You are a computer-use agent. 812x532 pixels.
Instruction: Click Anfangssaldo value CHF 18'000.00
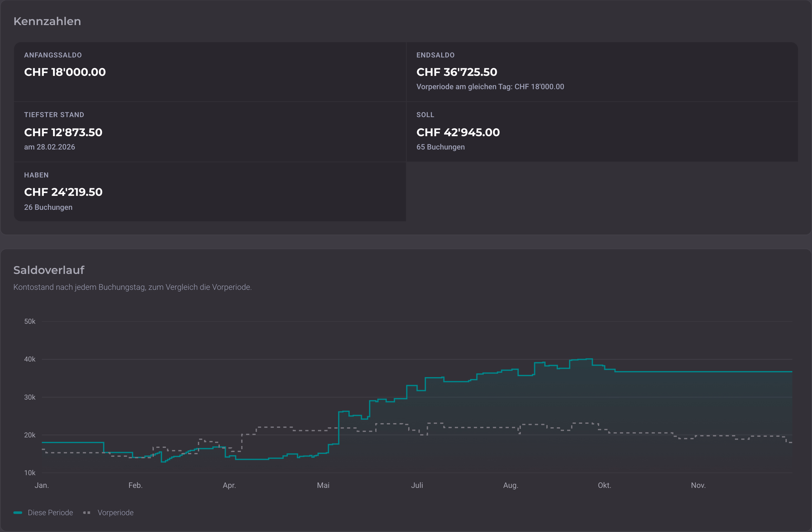tap(65, 72)
